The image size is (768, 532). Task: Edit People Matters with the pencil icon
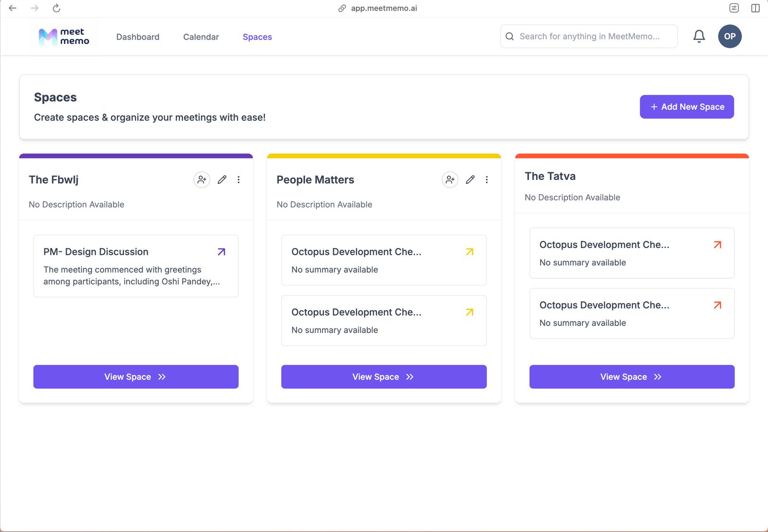470,179
